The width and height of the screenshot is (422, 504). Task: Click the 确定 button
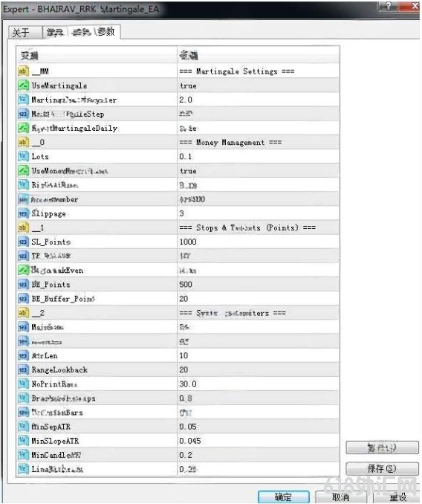(x=284, y=497)
